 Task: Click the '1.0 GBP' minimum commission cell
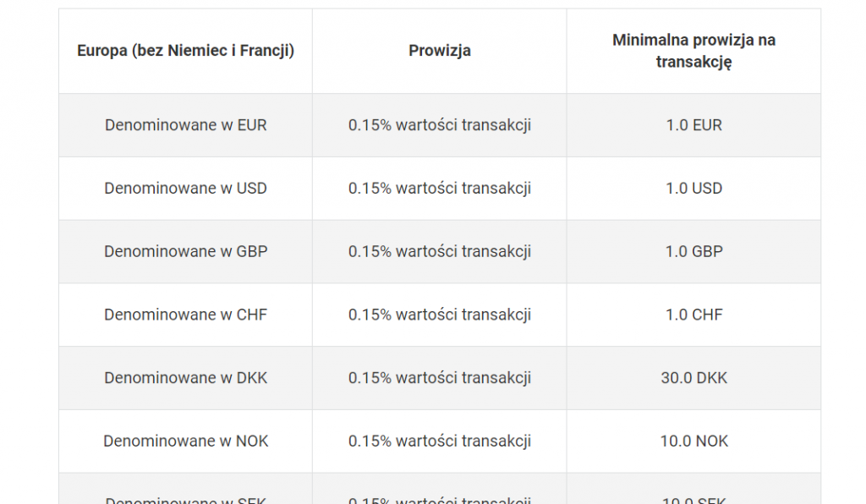(x=693, y=252)
